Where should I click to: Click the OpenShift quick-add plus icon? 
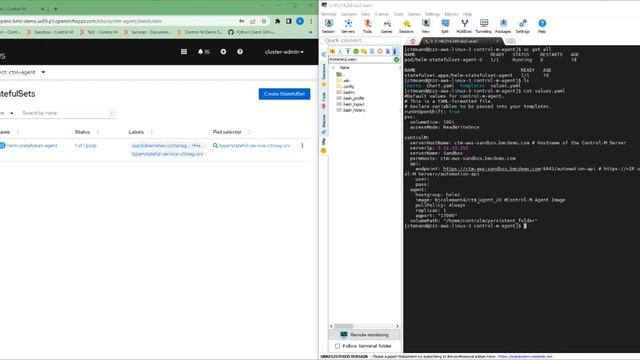tap(223, 52)
